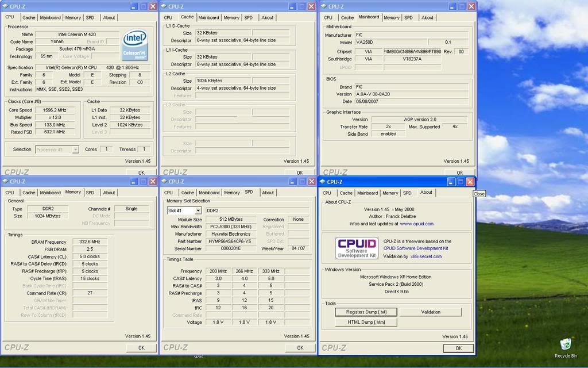Click the DRAM Frequency 332.6 MHz value
Image resolution: width=588 pixels, height=368 pixels.
[x=90, y=242]
